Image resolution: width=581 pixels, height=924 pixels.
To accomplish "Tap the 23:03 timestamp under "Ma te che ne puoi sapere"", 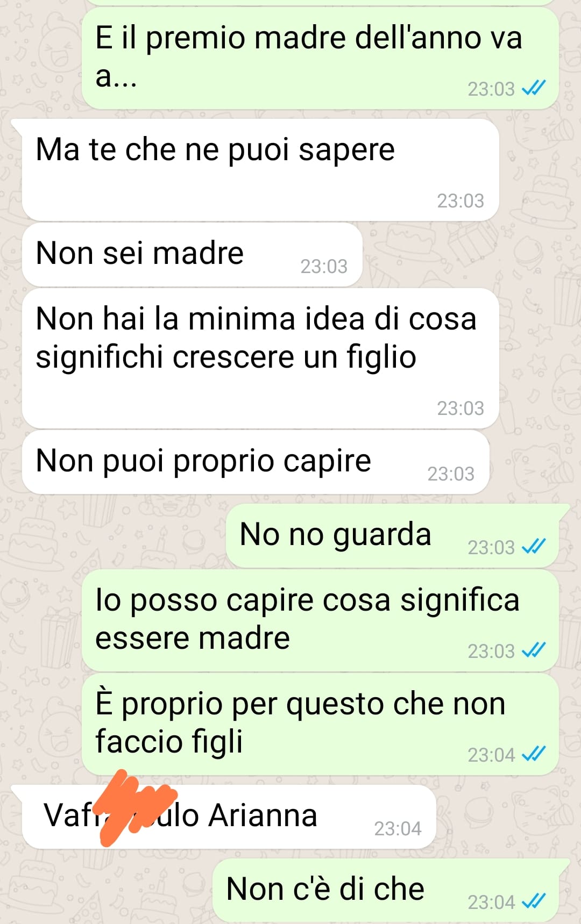I will tap(460, 200).
